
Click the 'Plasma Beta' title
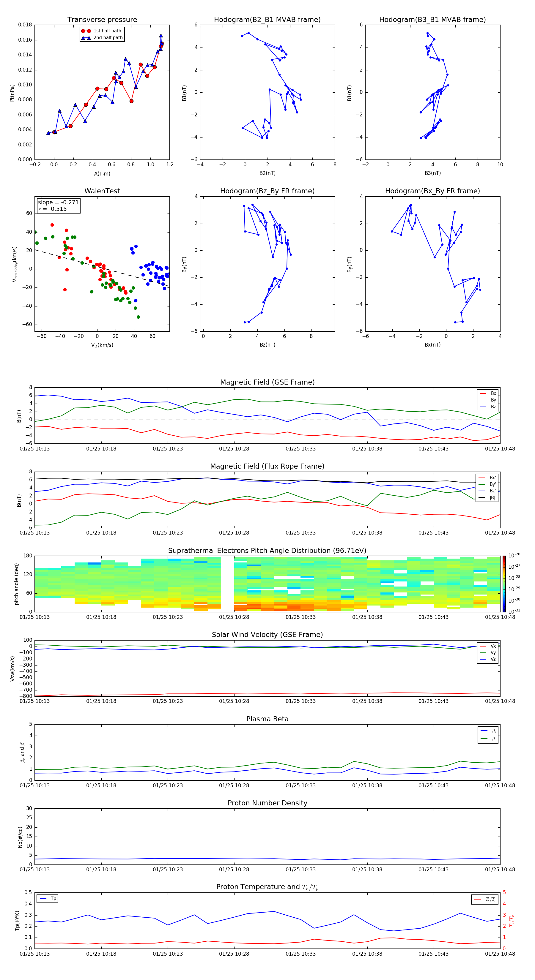pyautogui.click(x=267, y=719)
